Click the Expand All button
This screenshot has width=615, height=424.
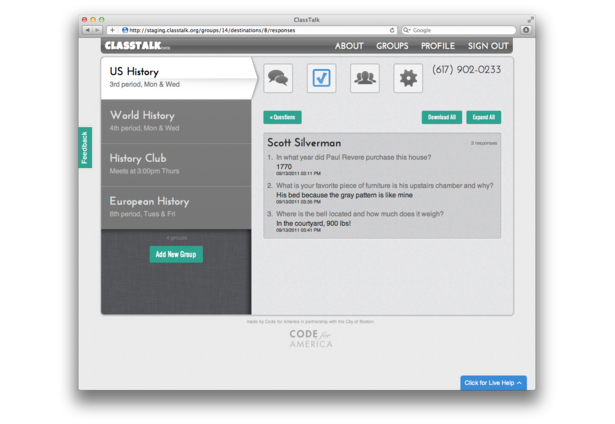pyautogui.click(x=484, y=117)
